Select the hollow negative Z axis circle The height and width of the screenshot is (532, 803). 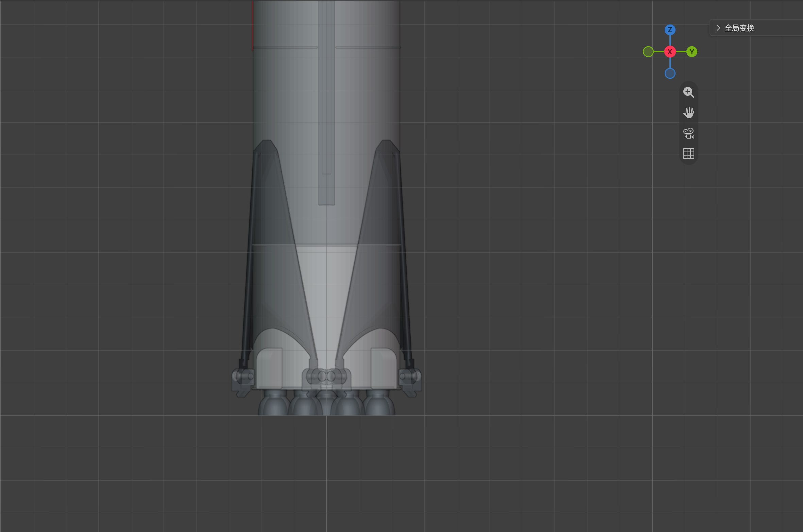tap(670, 73)
